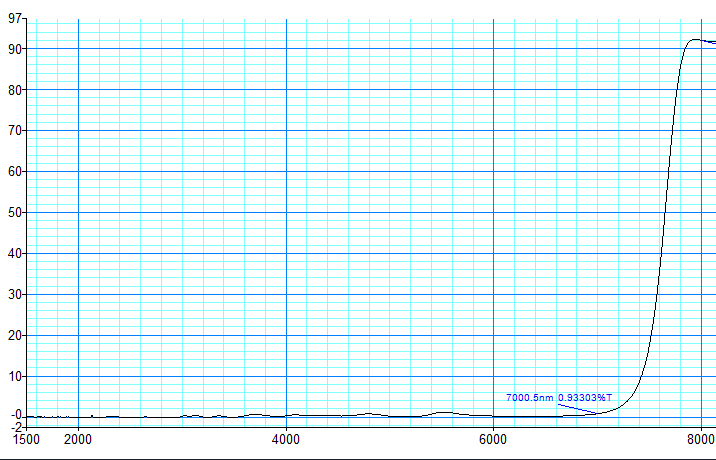
Task: Click the 10 y-axis tick label
Action: pos(14,376)
